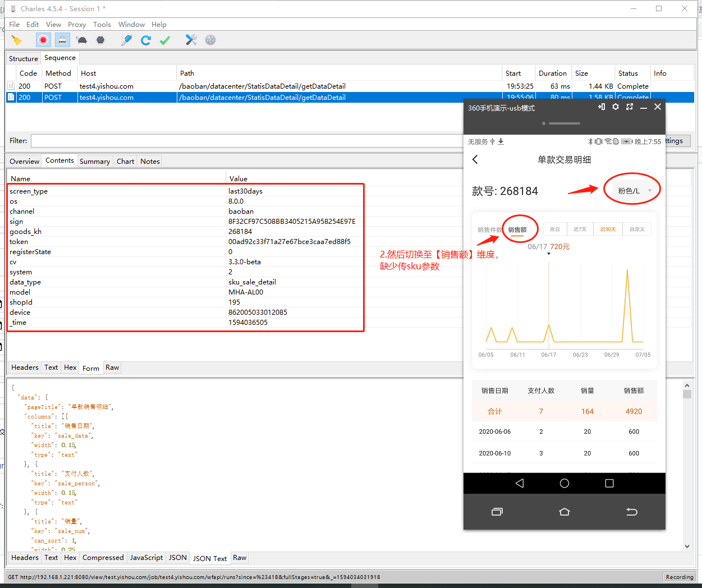
Task: Show response JavaScript tab
Action: pyautogui.click(x=146, y=558)
